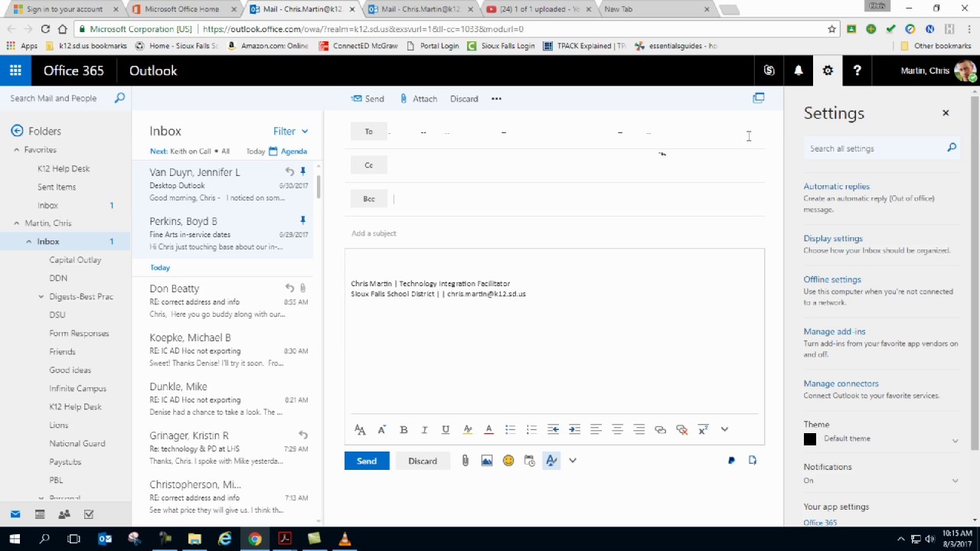Open the Office 365 app launcher grid
This screenshot has width=980, height=551.
click(15, 70)
